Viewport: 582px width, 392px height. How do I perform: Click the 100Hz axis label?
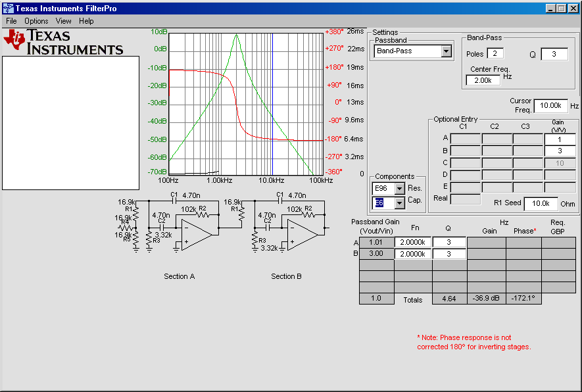[x=168, y=180]
